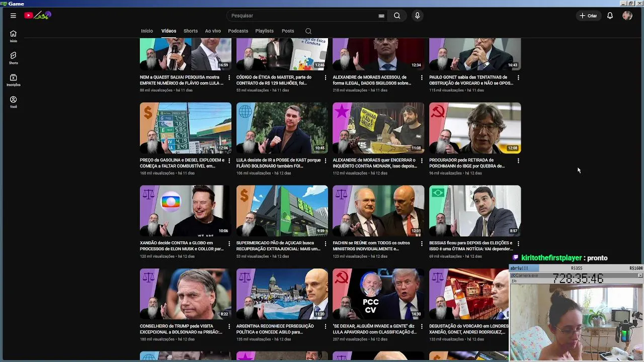Viewport: 644px width, 362px height.
Task: Search within the channel using magnifier icon
Action: click(x=308, y=31)
